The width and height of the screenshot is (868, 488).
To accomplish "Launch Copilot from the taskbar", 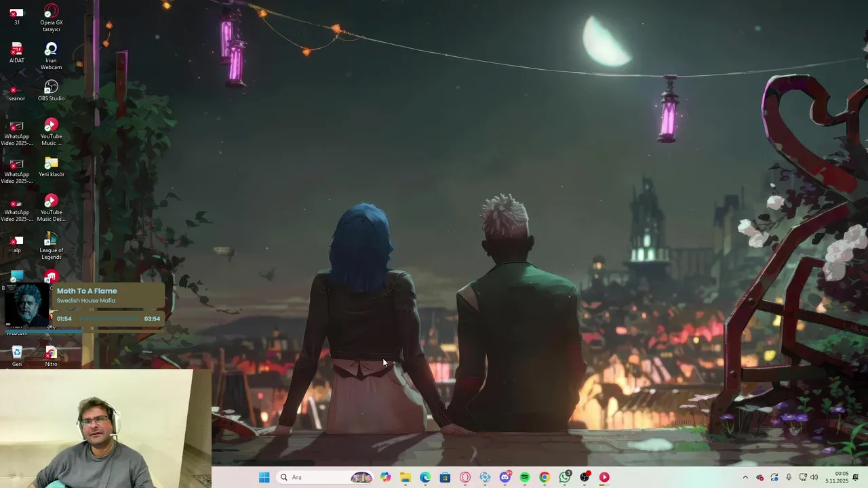I will 386,477.
